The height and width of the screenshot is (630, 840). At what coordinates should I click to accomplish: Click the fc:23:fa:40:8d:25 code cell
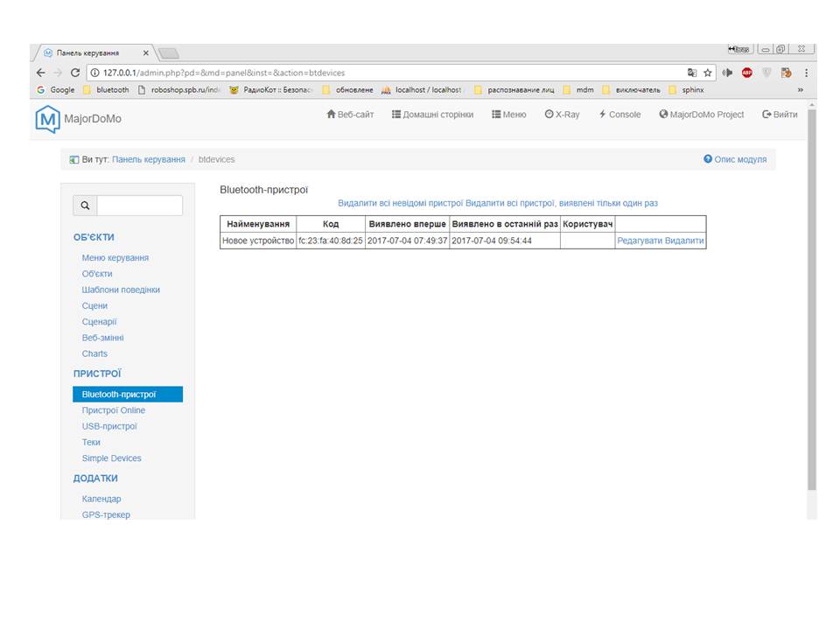coord(331,241)
